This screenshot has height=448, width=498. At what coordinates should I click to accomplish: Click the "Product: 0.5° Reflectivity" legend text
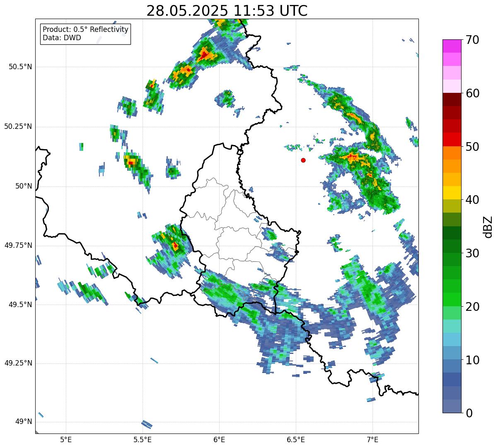click(x=85, y=30)
